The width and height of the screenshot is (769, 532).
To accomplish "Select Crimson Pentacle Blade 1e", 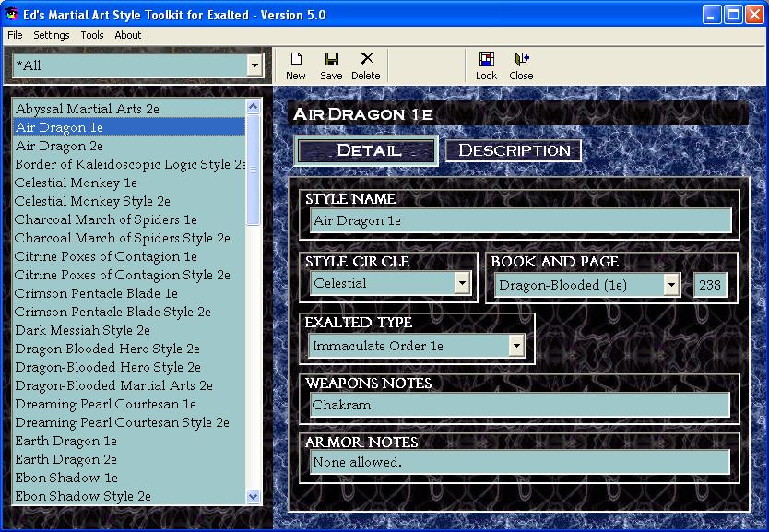I will pos(129,293).
